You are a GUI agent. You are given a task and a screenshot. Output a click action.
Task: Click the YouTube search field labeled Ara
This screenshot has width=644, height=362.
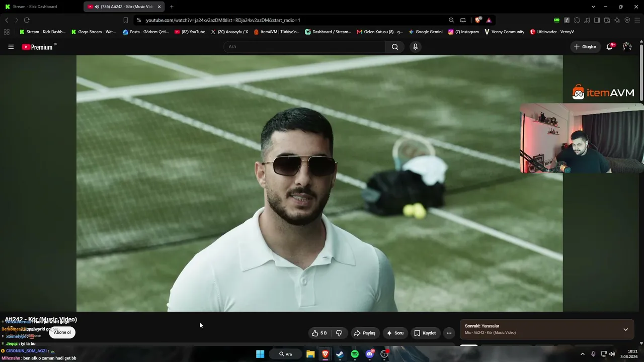click(304, 47)
